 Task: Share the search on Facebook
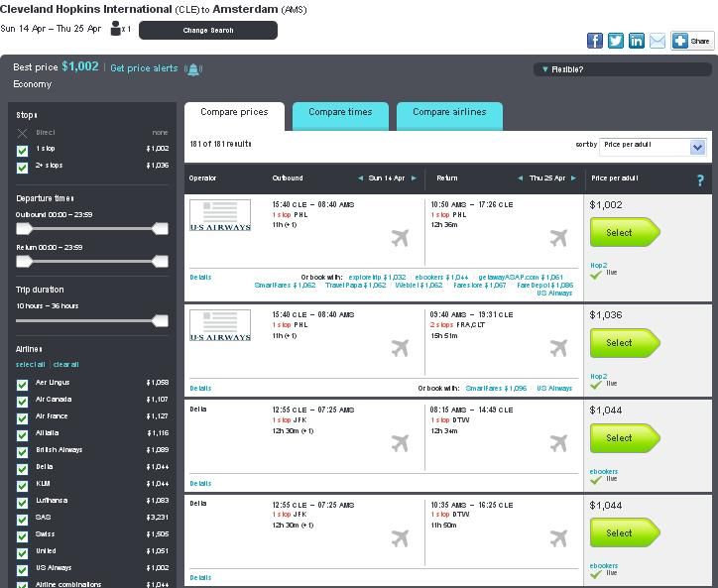point(595,41)
